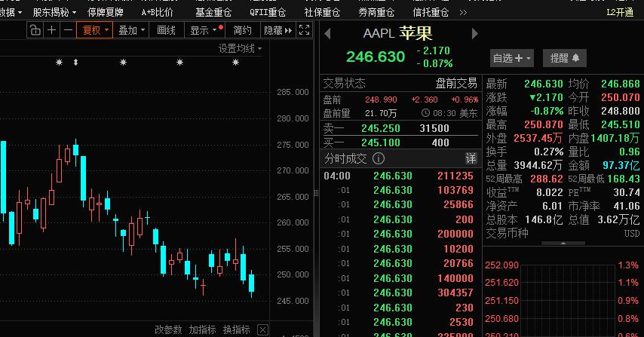Image resolution: width=644 pixels, height=337 pixels.
Task: Open 设置均线 dropdown
Action: click(x=241, y=49)
